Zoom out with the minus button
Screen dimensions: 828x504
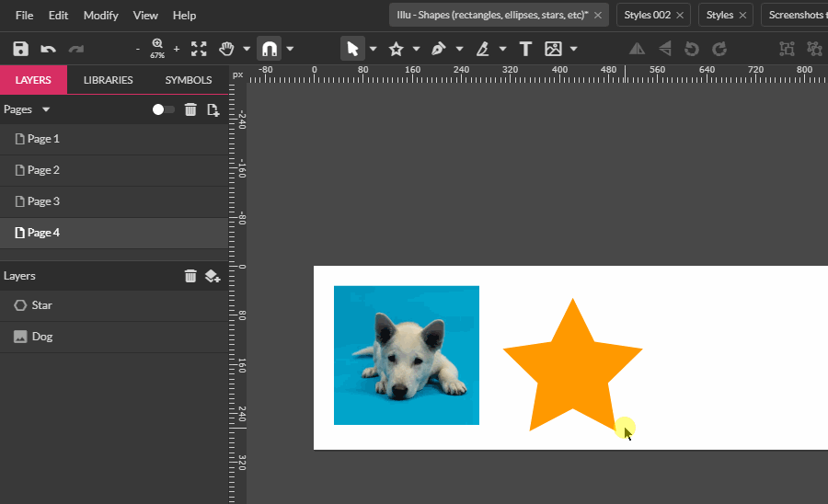tap(138, 49)
